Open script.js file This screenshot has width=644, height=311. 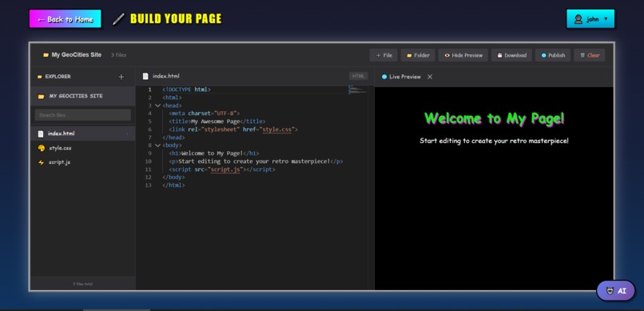click(83, 162)
